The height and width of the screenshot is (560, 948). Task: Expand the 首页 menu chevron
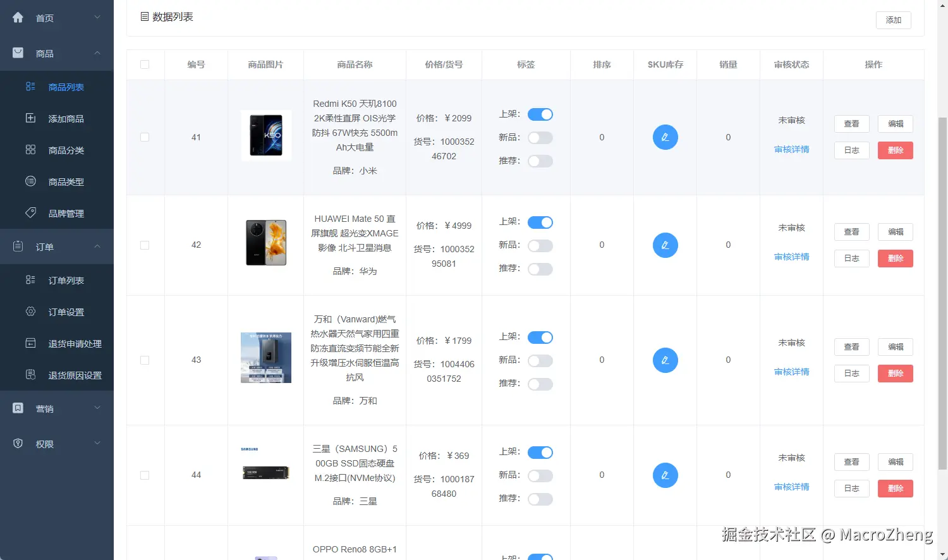[x=97, y=17]
